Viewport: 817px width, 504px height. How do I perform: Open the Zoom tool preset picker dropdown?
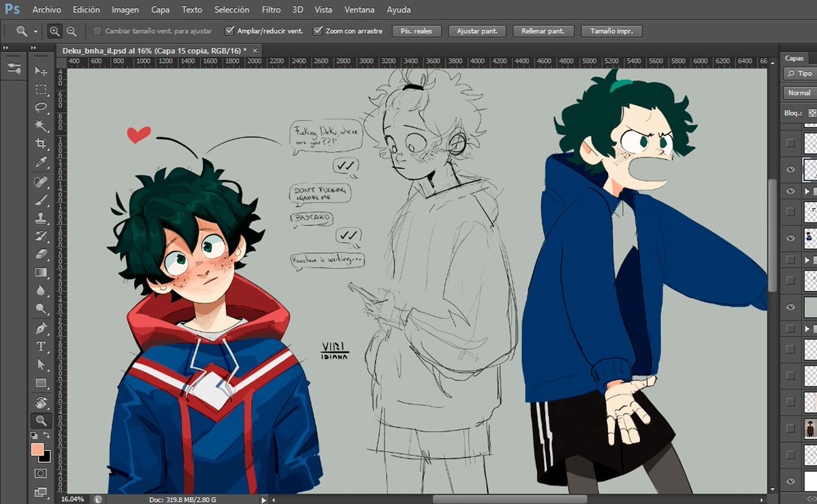click(36, 31)
